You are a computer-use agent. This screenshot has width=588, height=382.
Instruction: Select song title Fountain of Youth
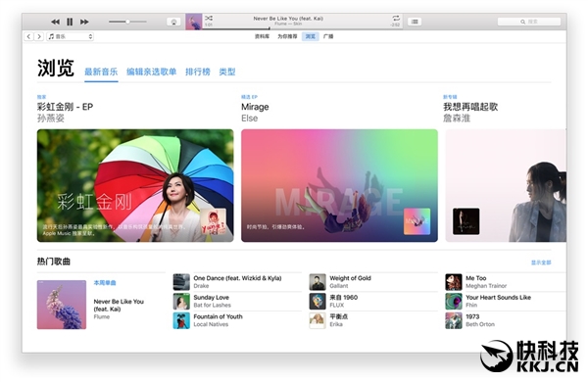pyautogui.click(x=218, y=316)
